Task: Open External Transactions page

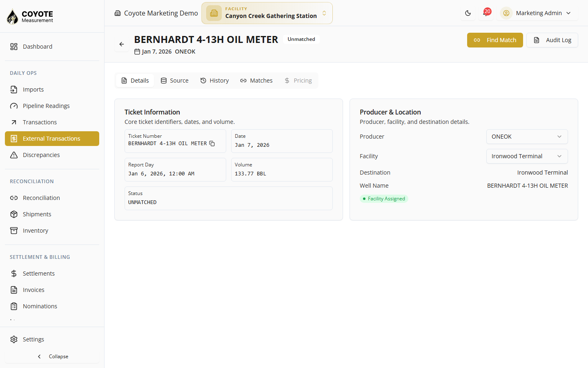Action: click(x=52, y=139)
